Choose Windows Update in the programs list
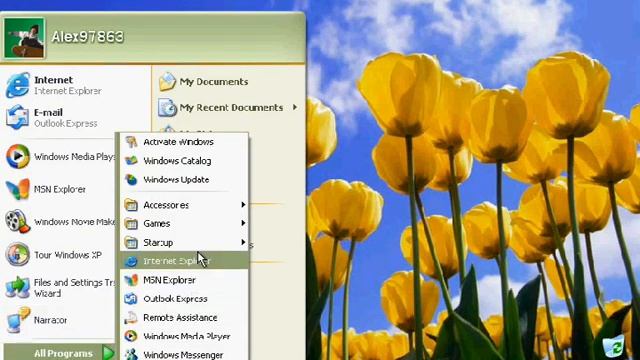Screen dimensions: 640x360 click(184, 180)
